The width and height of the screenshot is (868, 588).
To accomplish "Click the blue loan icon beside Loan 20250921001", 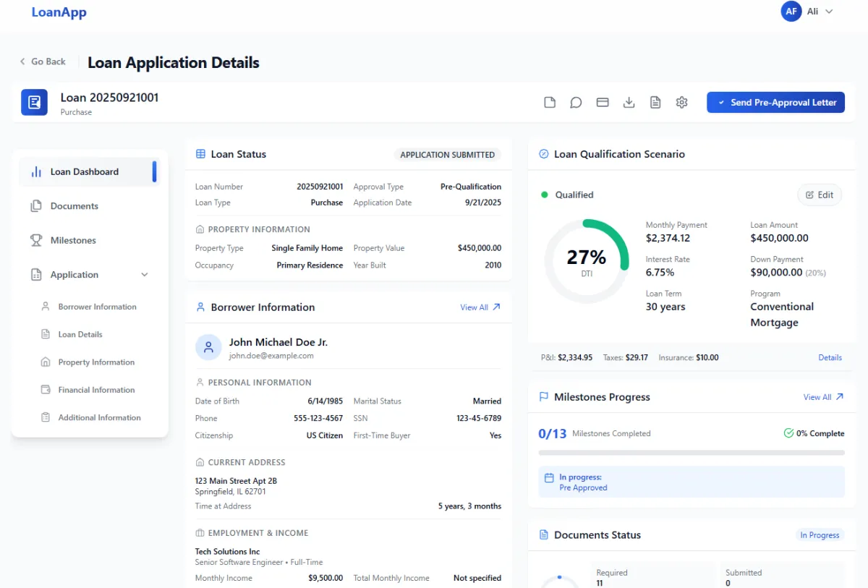I will coord(34,103).
